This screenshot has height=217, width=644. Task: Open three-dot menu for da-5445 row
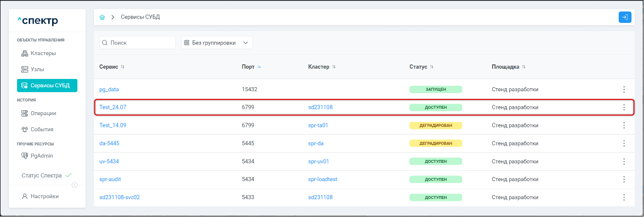tap(624, 143)
